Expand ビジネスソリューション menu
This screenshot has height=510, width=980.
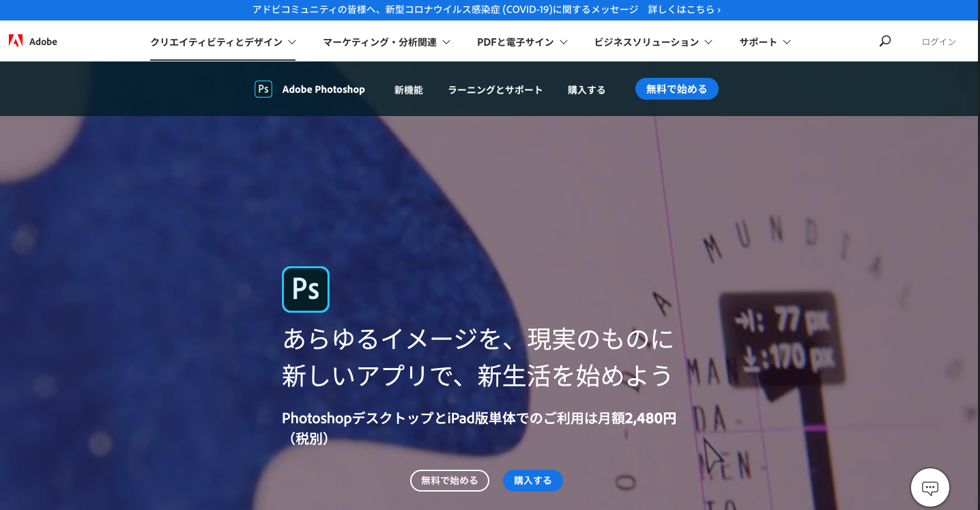tap(653, 42)
